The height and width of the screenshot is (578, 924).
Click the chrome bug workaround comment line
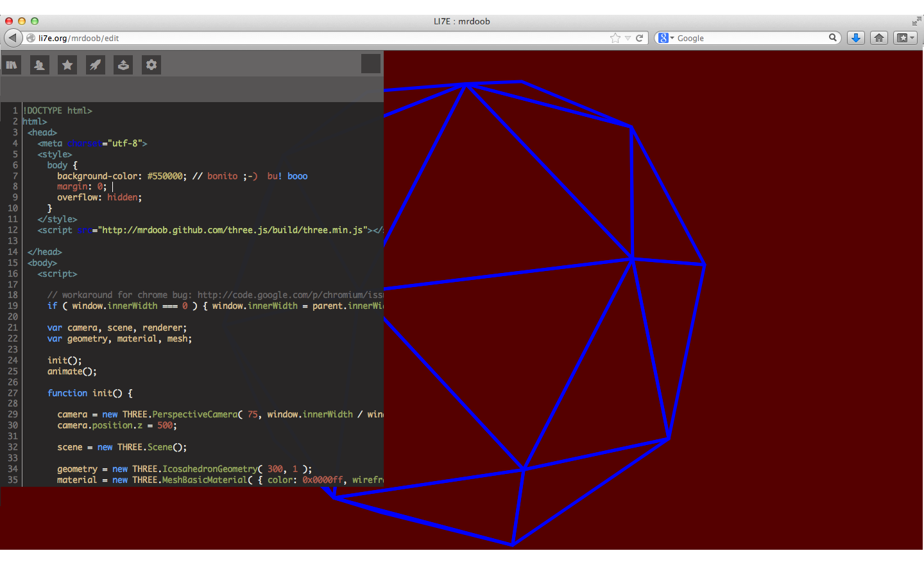215,295
